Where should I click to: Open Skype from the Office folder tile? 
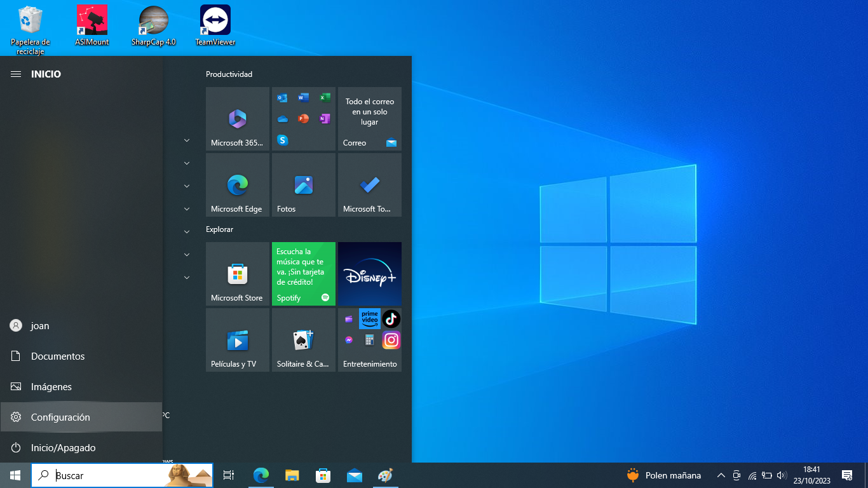click(282, 140)
